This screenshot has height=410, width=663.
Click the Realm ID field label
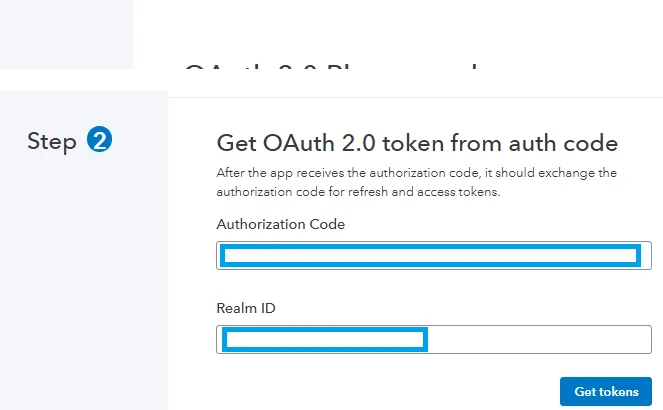click(x=246, y=308)
